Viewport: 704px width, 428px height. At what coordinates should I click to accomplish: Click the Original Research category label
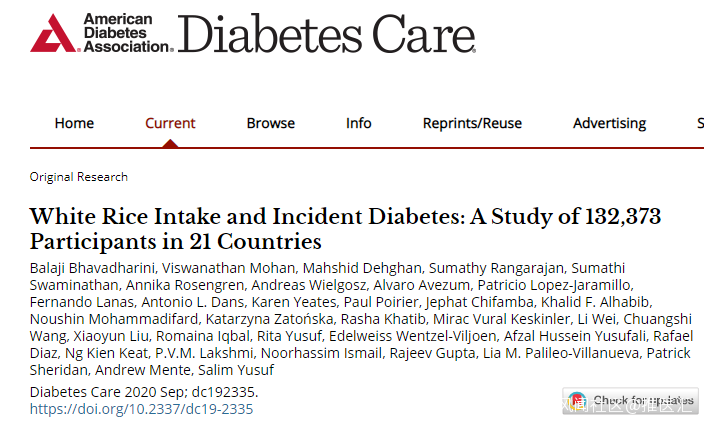click(79, 177)
